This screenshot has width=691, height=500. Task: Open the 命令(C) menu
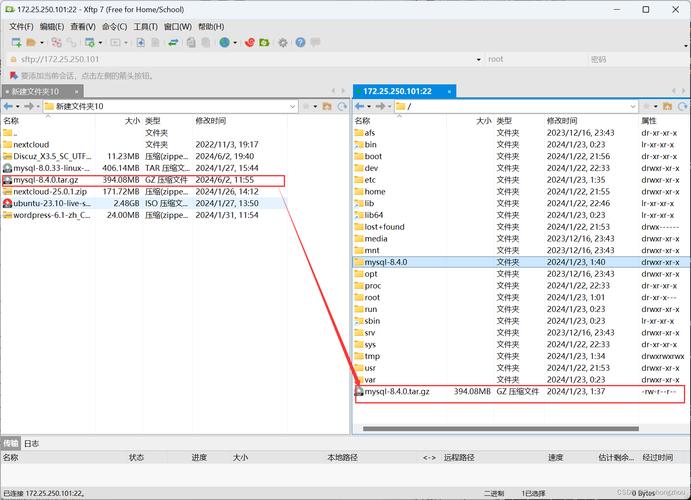coord(115,26)
